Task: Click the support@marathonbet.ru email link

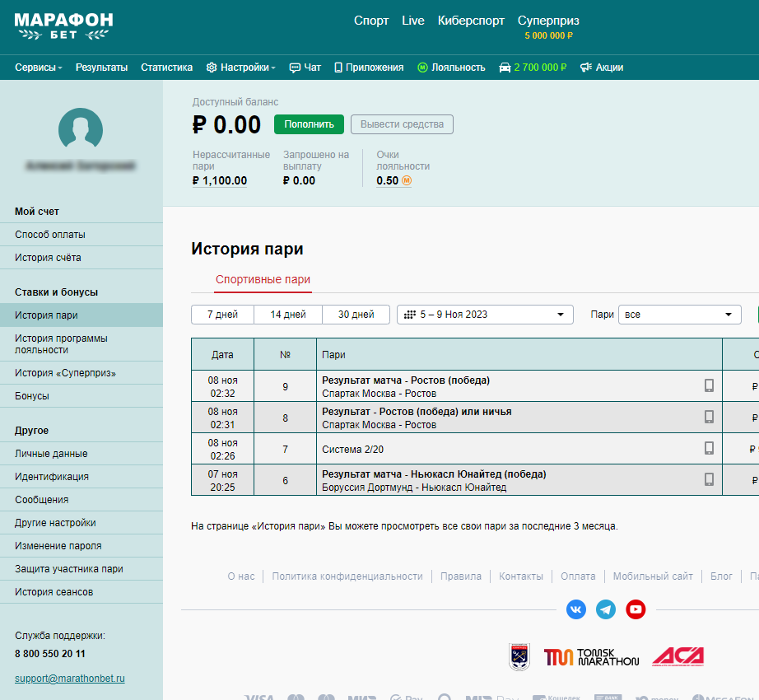Action: pyautogui.click(x=70, y=679)
